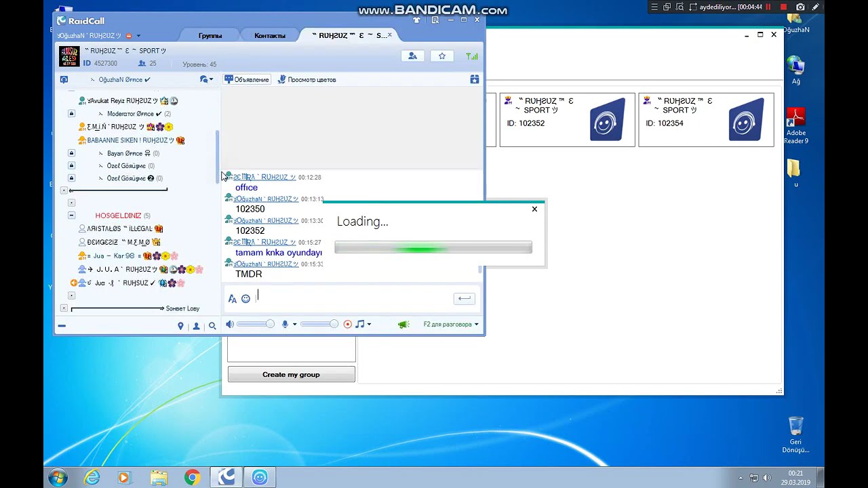Collapse the HOSGELDINIZ channel group

(71, 216)
